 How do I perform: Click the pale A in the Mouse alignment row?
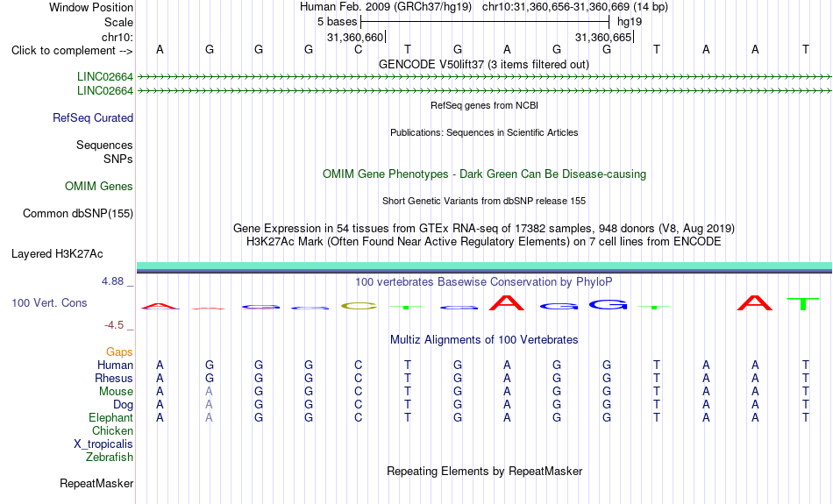(x=210, y=392)
